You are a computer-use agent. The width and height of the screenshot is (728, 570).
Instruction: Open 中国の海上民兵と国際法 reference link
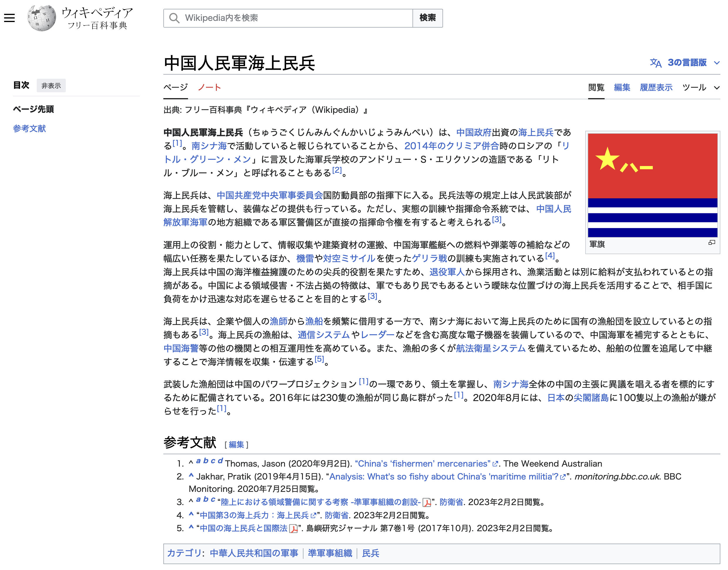[x=244, y=529]
